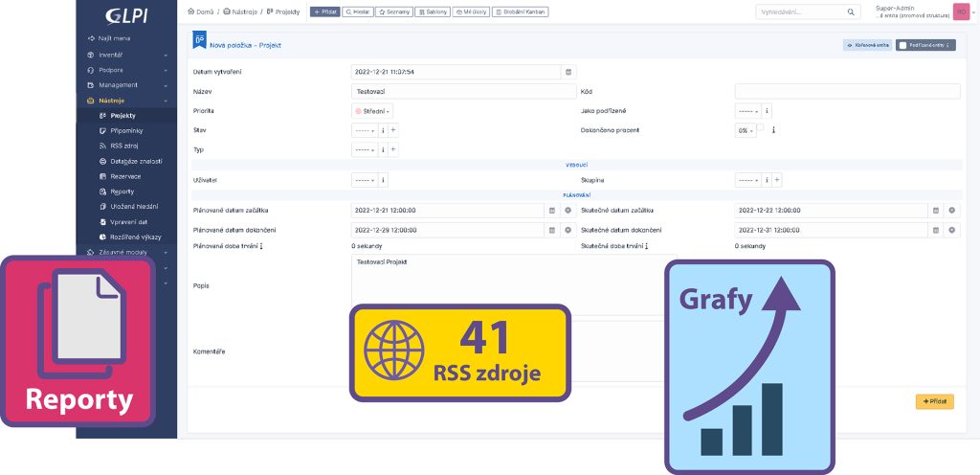Click the Kód input field
The image size is (980, 475).
[847, 92]
